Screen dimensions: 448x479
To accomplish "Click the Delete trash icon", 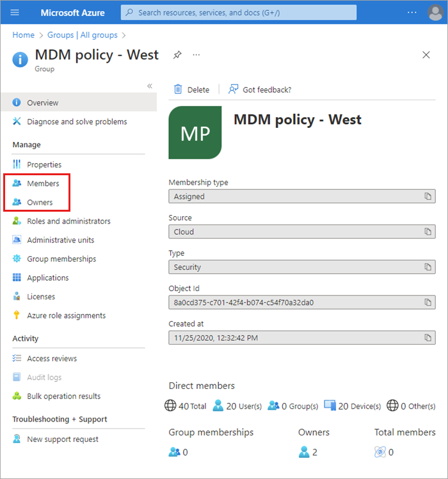I will [x=179, y=90].
